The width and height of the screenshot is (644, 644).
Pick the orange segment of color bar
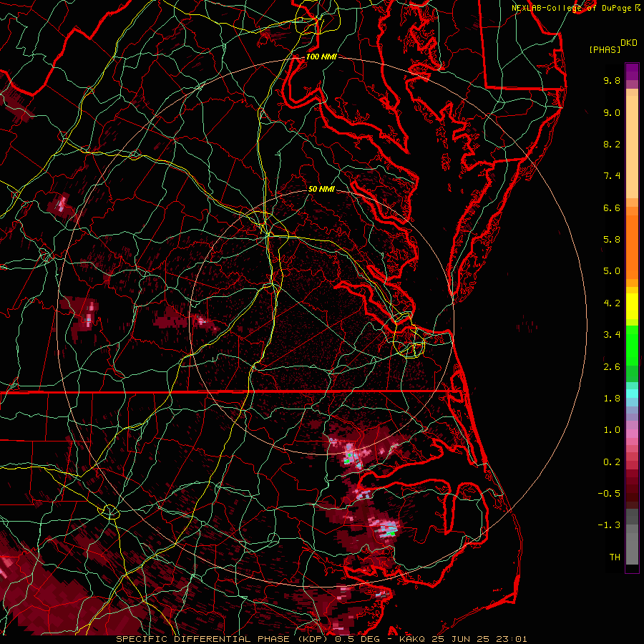click(x=632, y=248)
